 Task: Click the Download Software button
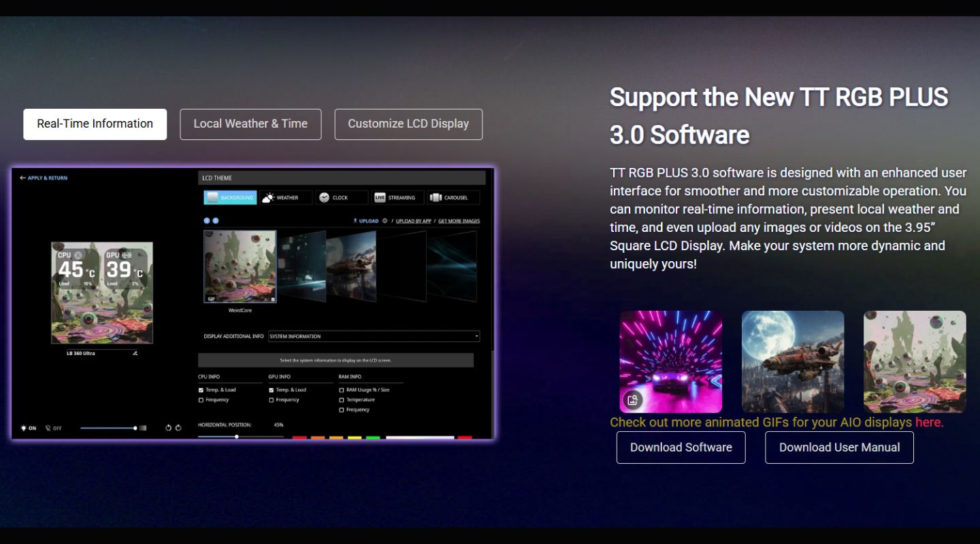click(681, 447)
